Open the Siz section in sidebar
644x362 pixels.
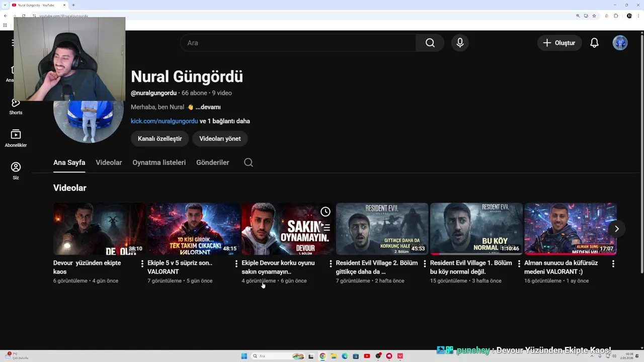(x=16, y=171)
